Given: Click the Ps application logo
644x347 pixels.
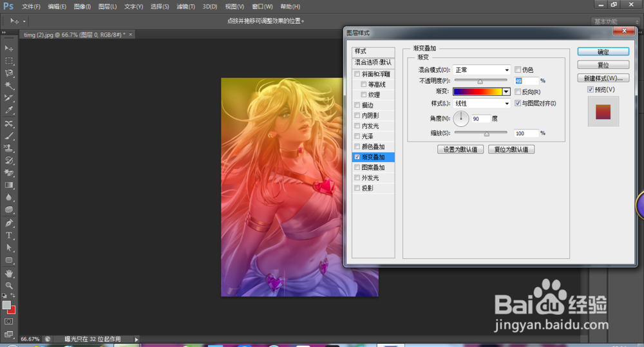Looking at the screenshot, I should click(8, 6).
